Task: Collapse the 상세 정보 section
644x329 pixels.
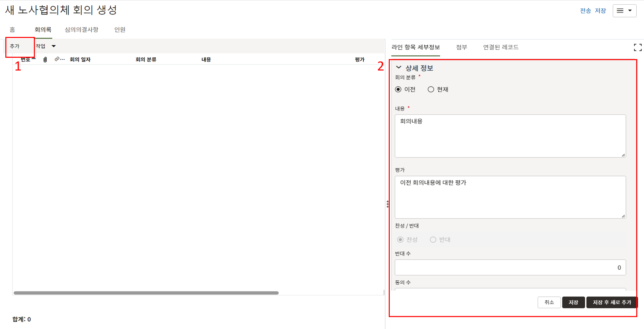Action: point(398,67)
